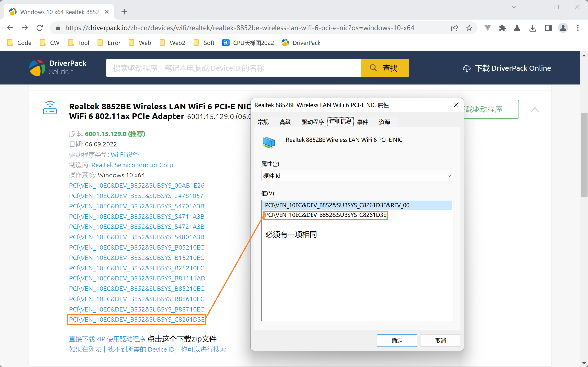This screenshot has height=367, width=588.
Task: Open the CPU天梯图2022 bookmark
Action: click(x=248, y=43)
